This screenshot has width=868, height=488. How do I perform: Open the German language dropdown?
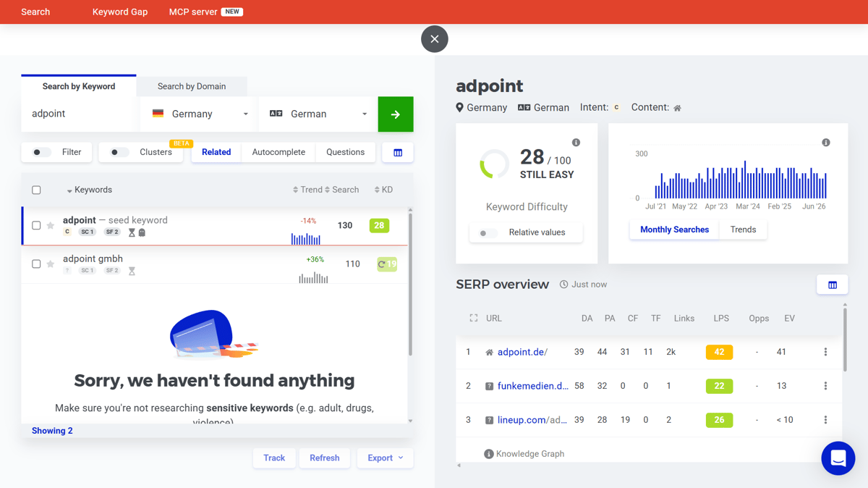click(x=318, y=114)
